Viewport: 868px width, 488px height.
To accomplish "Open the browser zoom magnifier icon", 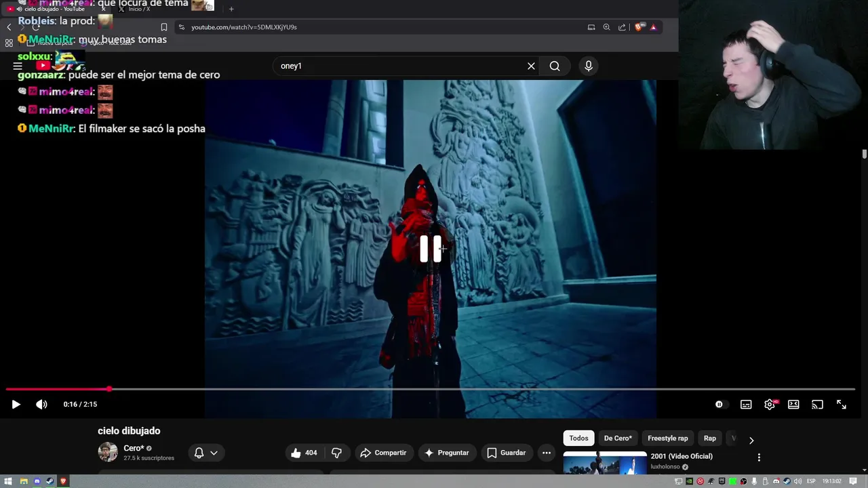I will click(606, 27).
